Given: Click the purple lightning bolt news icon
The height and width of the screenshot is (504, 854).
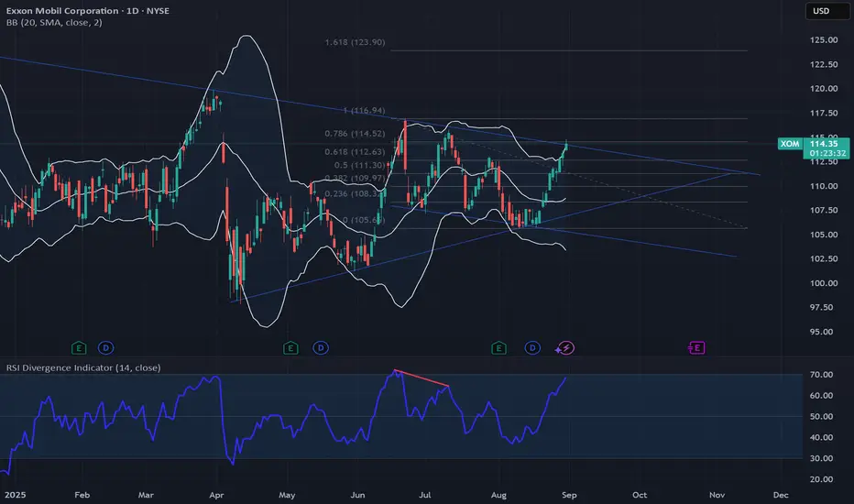Looking at the screenshot, I should (x=564, y=347).
